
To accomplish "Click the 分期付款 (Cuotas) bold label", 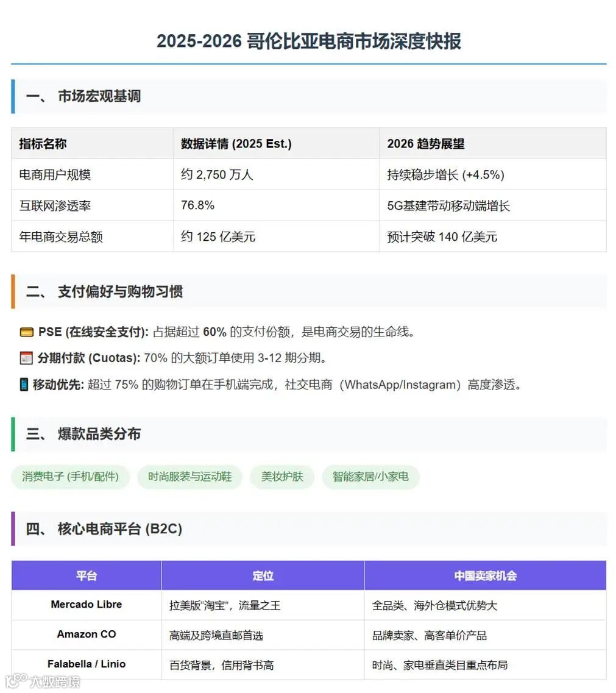I will 88,358.
